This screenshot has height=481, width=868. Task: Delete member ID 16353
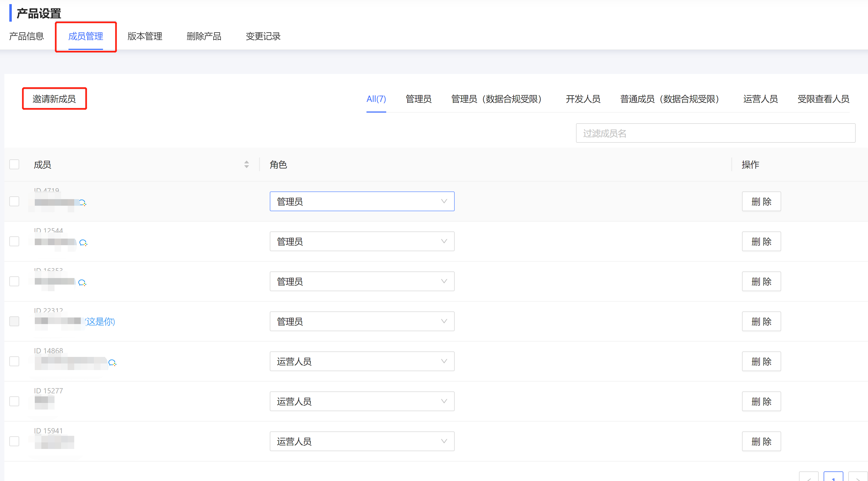761,282
